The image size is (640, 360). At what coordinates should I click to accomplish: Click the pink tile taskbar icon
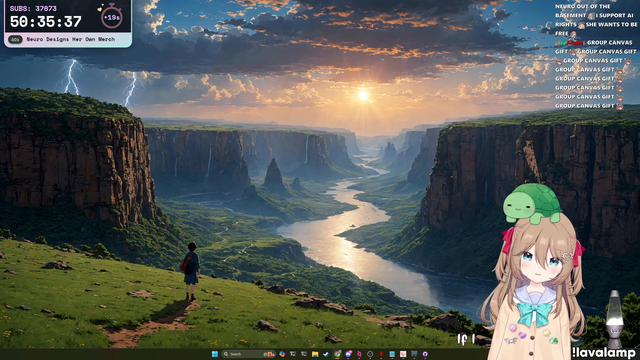pyautogui.click(x=403, y=354)
